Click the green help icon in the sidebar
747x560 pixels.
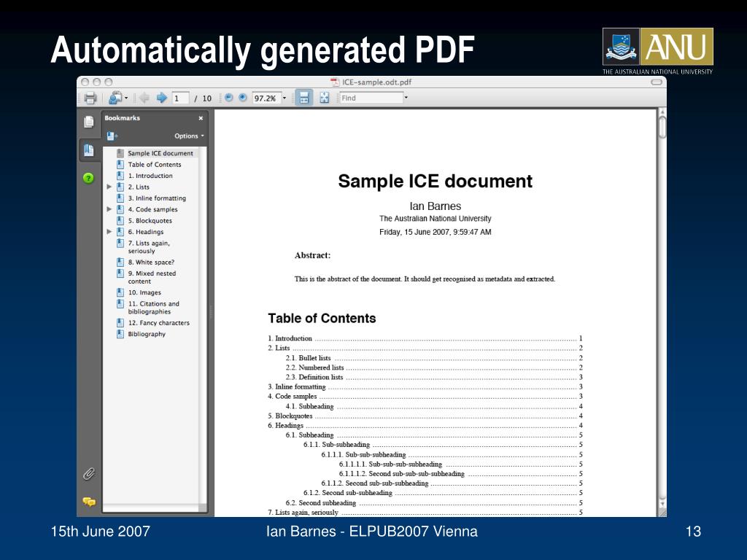(x=88, y=177)
